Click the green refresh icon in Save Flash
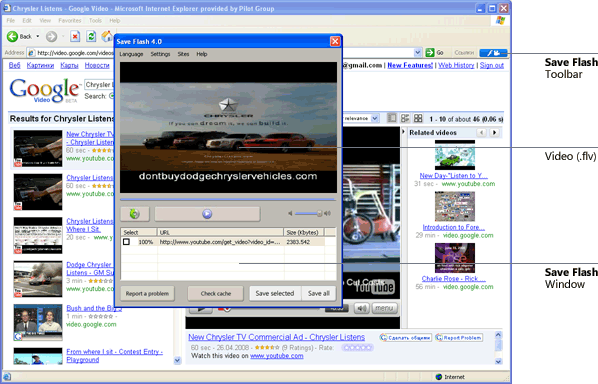The image size is (598, 384). 135,214
